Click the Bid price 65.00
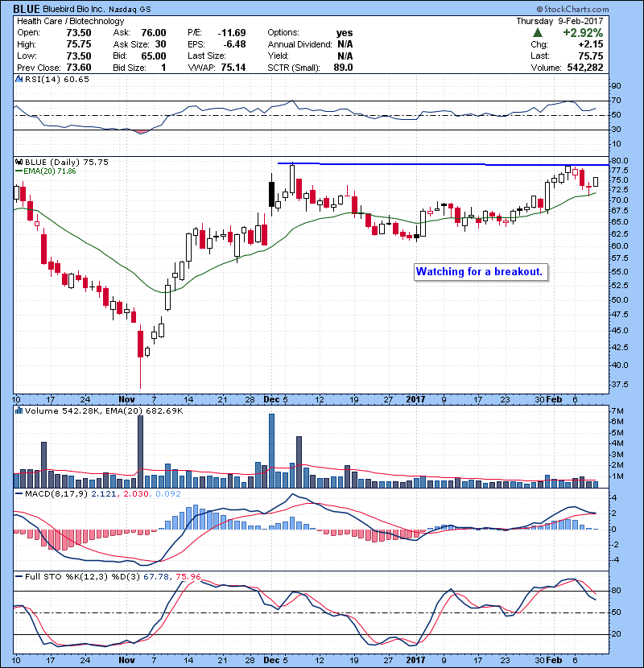Viewport: 644px width, 668px height. tap(154, 56)
